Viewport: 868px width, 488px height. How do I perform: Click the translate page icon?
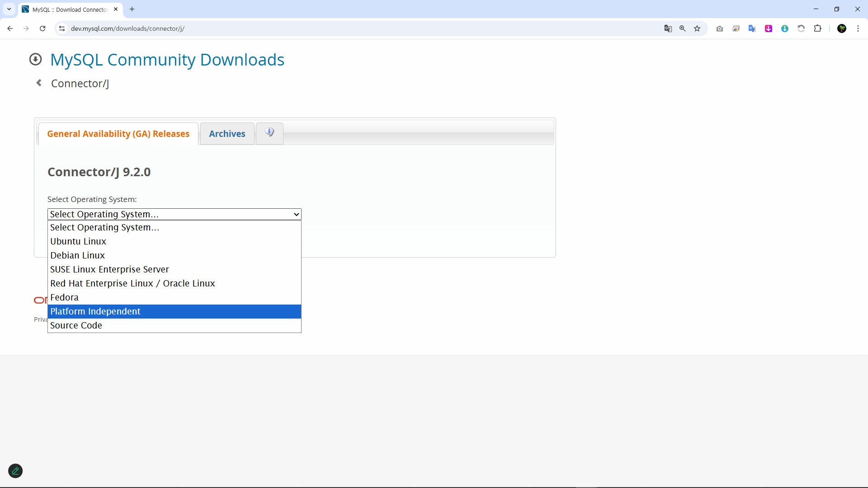[x=668, y=28]
